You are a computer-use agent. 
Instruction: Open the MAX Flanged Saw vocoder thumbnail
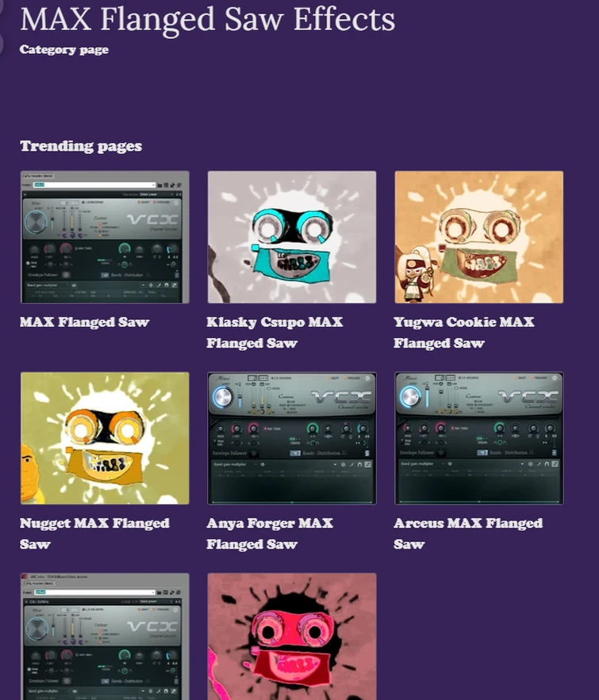tap(105, 237)
